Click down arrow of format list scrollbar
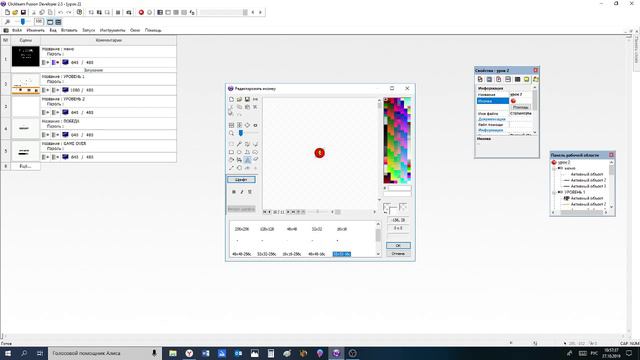The height and width of the screenshot is (360, 640). (378, 254)
